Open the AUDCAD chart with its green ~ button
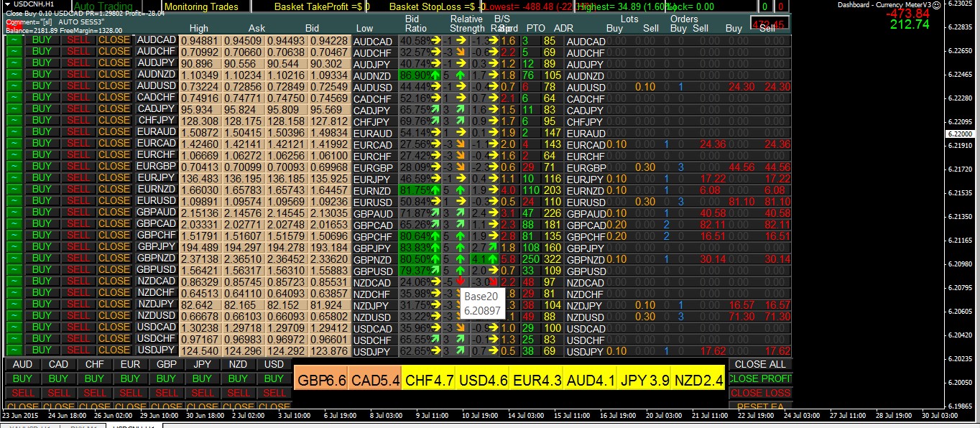980x428 pixels. tap(13, 41)
